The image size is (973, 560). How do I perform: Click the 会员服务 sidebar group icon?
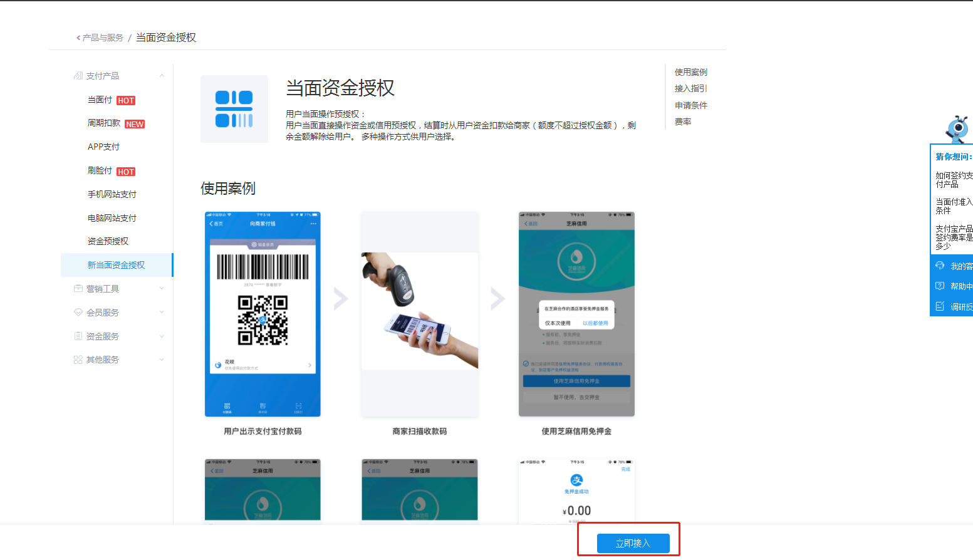pyautogui.click(x=78, y=313)
